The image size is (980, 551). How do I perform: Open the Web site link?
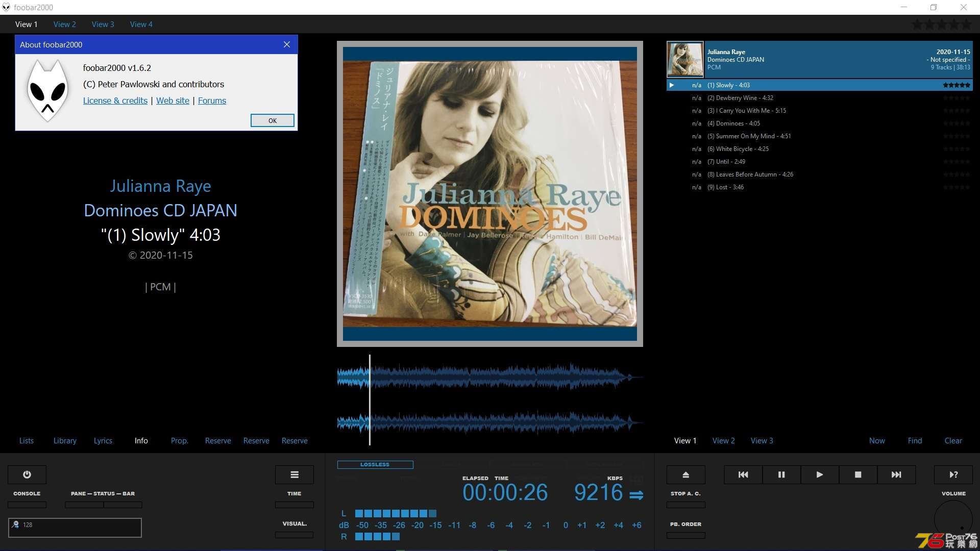point(173,101)
